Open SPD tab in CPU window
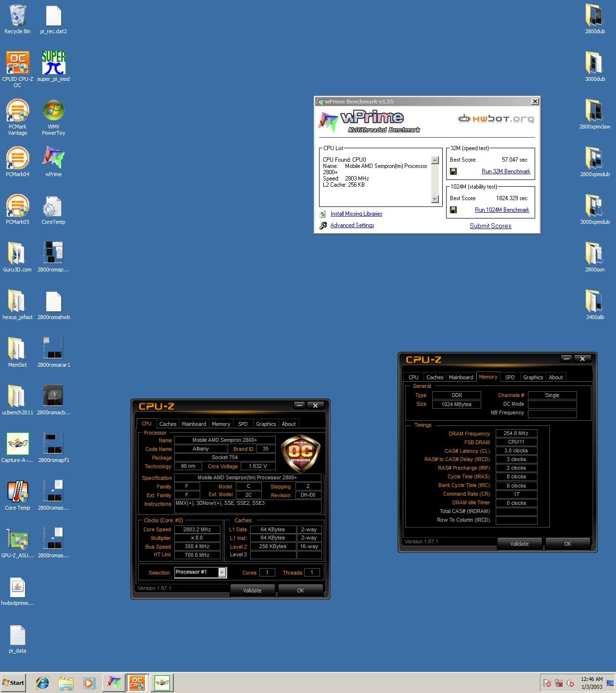 click(x=243, y=424)
